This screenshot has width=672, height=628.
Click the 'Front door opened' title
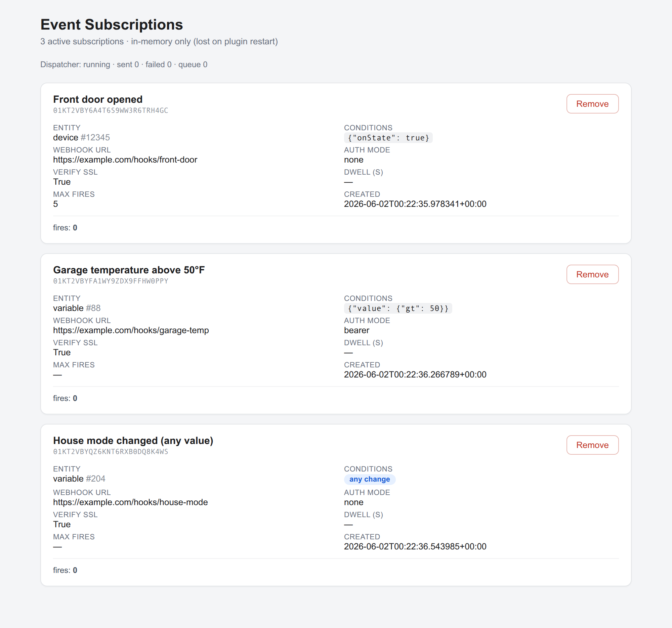click(98, 99)
